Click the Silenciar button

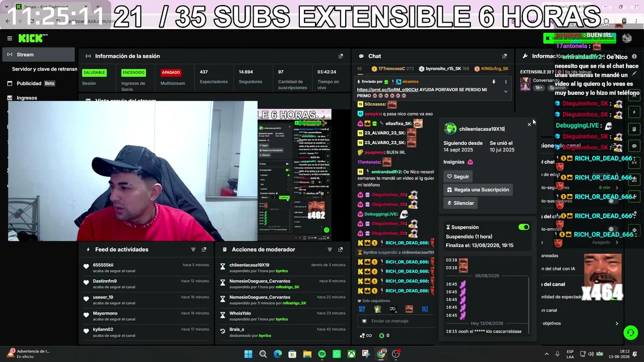point(460,203)
